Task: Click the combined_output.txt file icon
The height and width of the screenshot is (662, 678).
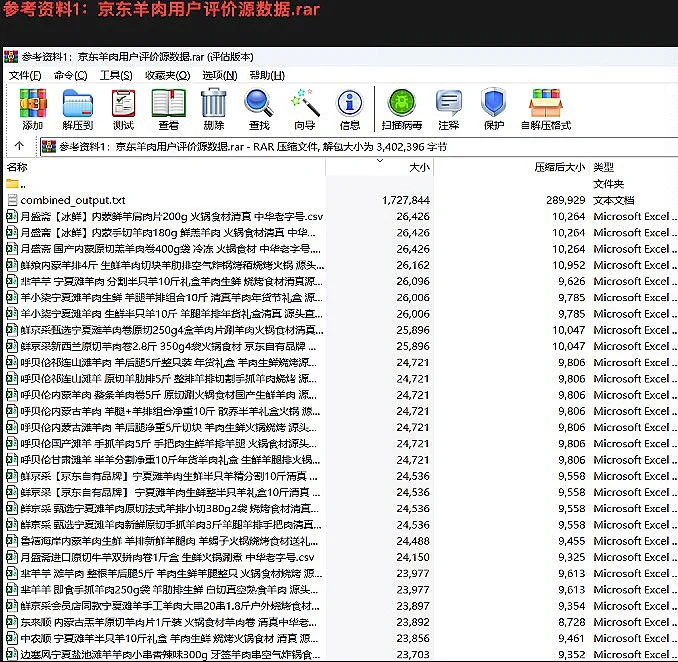Action: [x=12, y=200]
